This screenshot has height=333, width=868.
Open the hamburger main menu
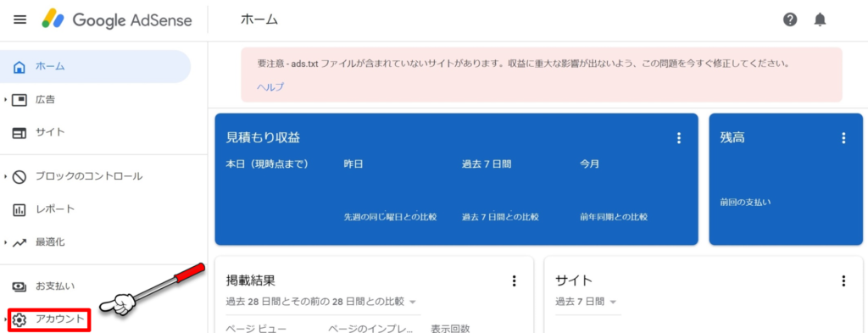pos(20,20)
